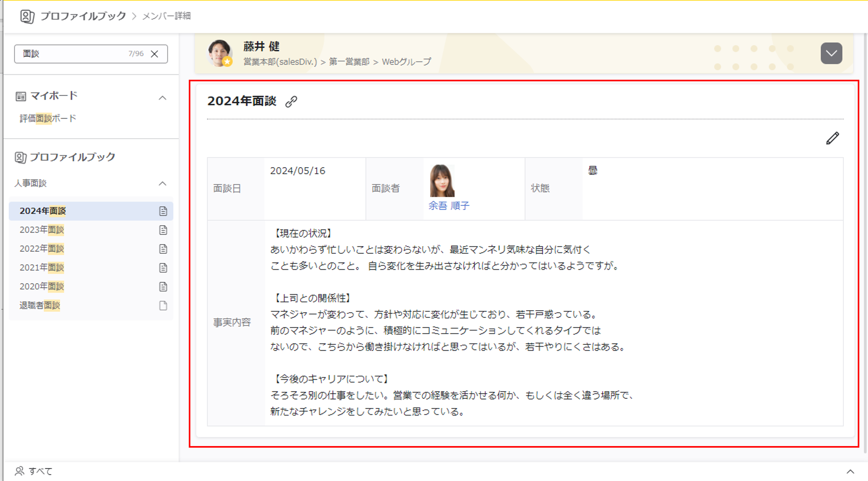Click 藤井 健's profile avatar
The image size is (868, 481).
pyautogui.click(x=219, y=53)
